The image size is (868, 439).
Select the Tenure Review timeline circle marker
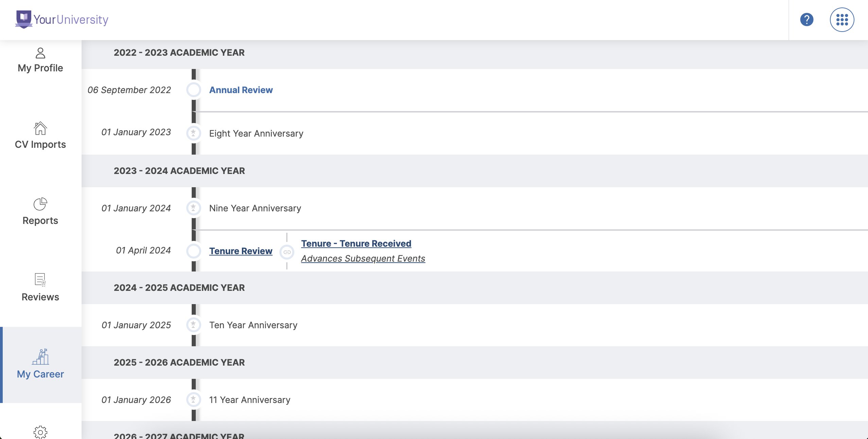194,251
